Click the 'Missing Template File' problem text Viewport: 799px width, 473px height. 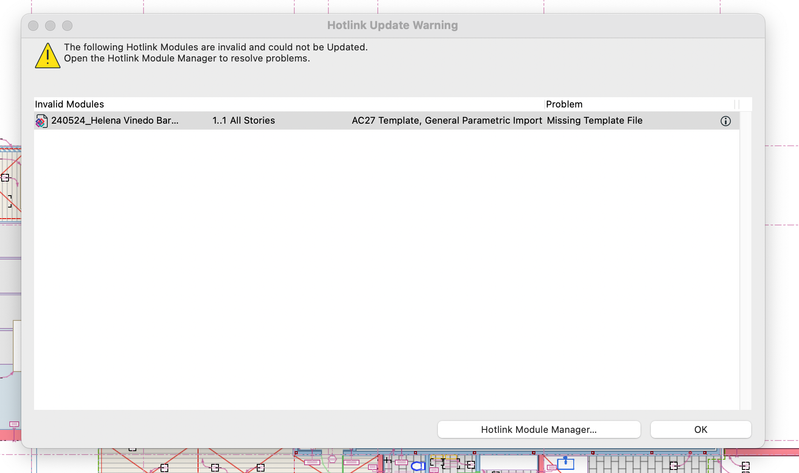point(594,121)
